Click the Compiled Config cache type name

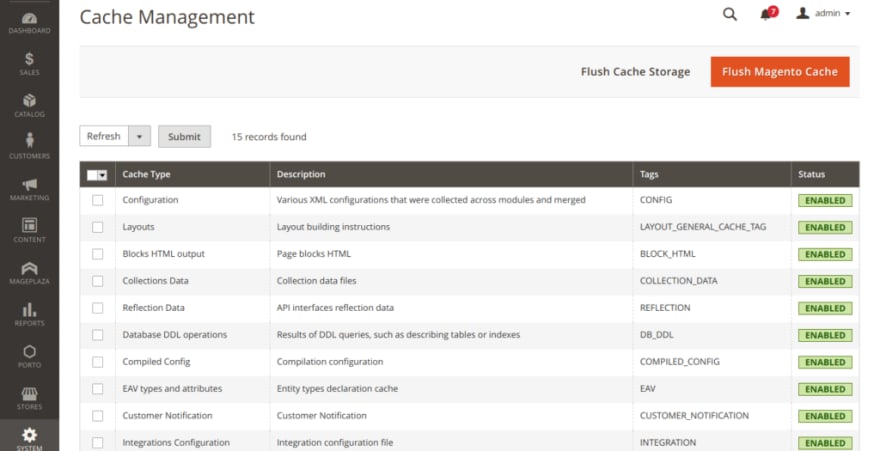pos(157,361)
